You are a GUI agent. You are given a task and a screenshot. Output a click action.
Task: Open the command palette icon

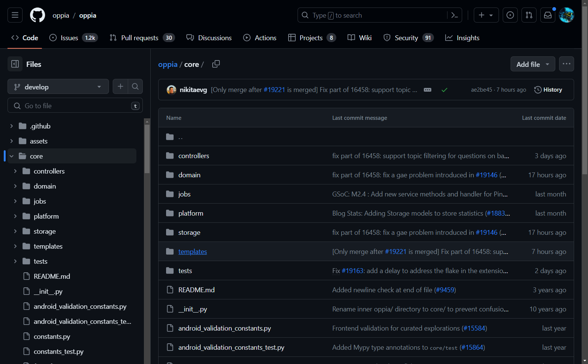455,15
